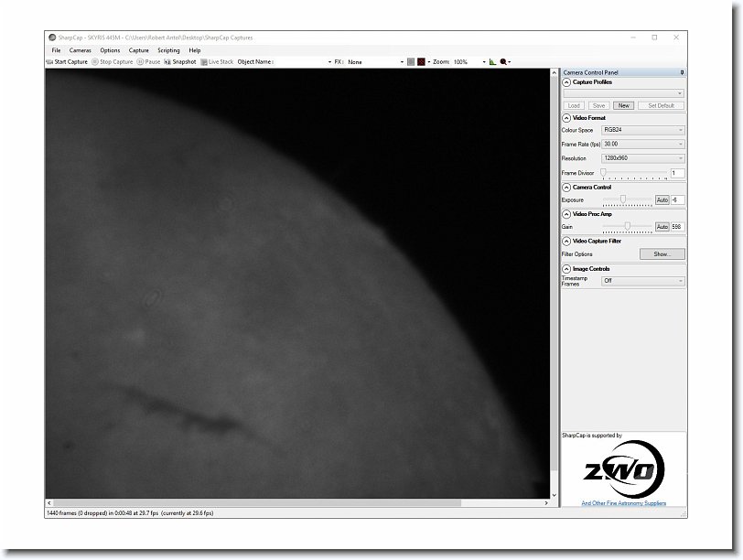The height and width of the screenshot is (560, 743).
Task: Click the Exposure slider handle
Action: tap(623, 199)
